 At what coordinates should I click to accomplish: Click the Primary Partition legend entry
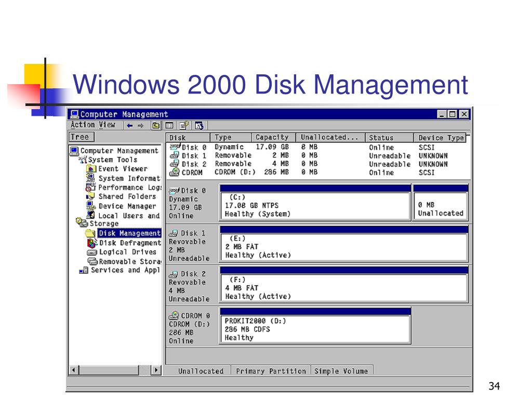tap(271, 371)
